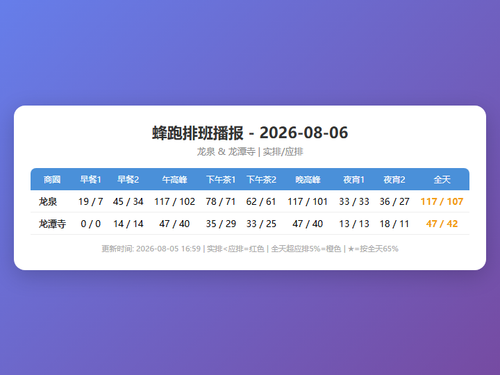The width and height of the screenshot is (500, 375).
Task: Click the '33 / 33' cell
Action: [x=354, y=201]
